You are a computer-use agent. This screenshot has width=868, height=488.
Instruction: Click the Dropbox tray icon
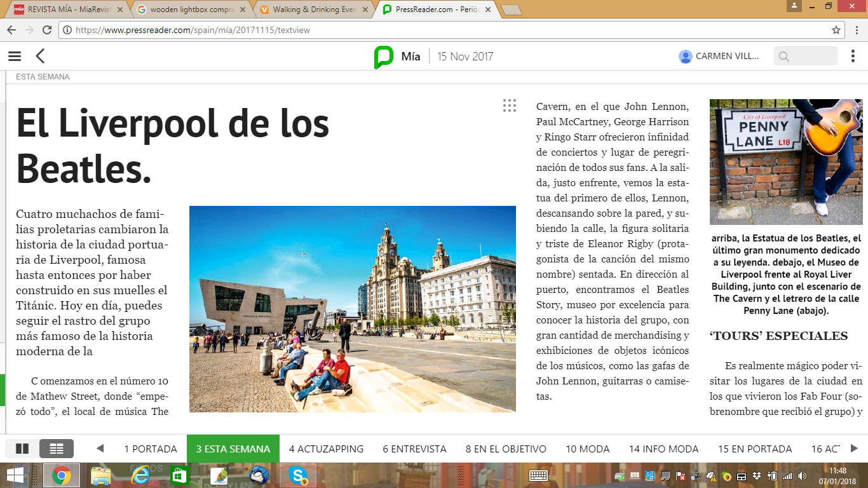coord(757,476)
